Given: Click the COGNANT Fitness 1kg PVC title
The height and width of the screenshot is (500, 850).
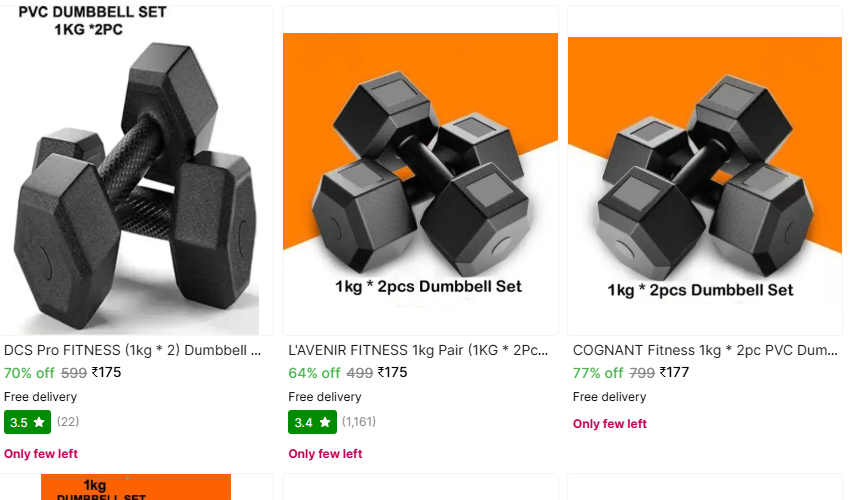Looking at the screenshot, I should coord(705,350).
